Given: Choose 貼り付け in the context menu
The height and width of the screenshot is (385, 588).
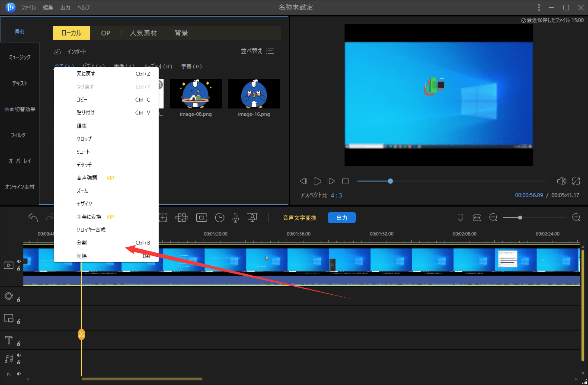Looking at the screenshot, I should [x=106, y=113].
